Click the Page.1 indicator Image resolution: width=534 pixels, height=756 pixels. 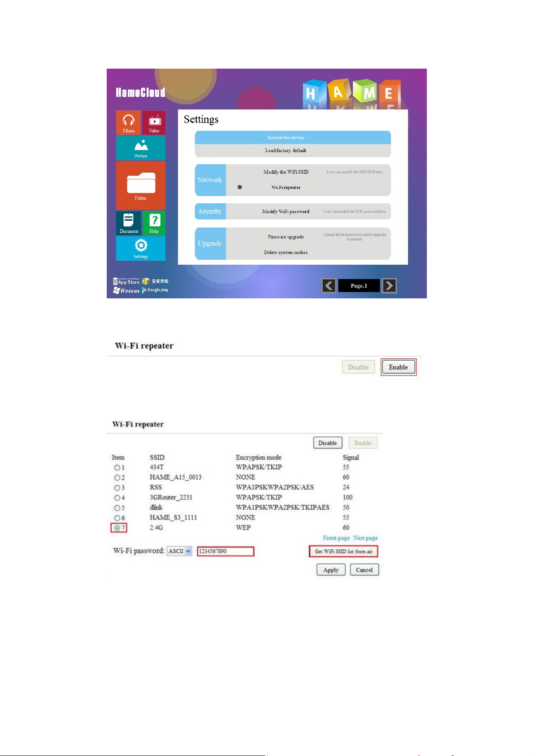tap(359, 286)
